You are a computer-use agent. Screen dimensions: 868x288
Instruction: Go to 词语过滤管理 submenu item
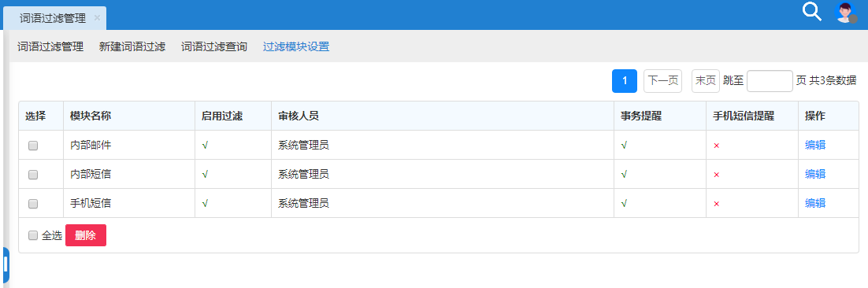[50, 46]
